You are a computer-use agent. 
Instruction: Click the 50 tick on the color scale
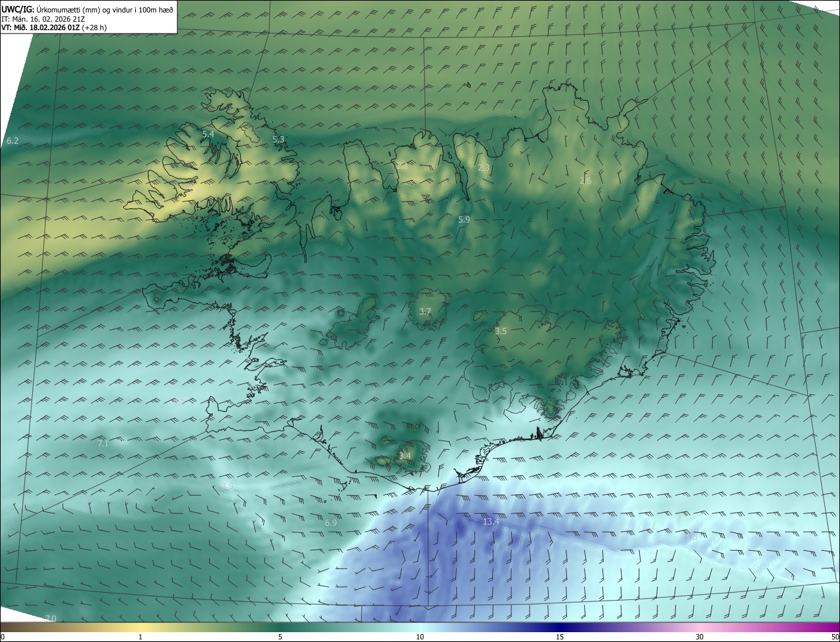coord(835,637)
